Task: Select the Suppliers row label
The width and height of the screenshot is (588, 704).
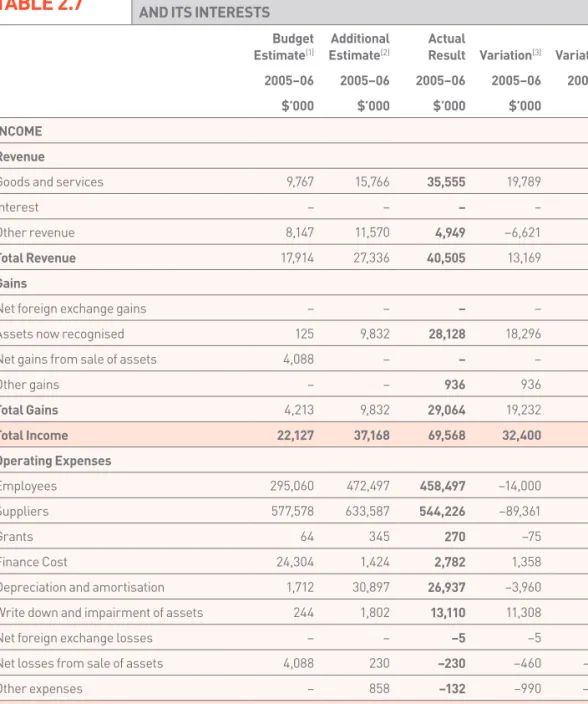Action: [x=24, y=511]
